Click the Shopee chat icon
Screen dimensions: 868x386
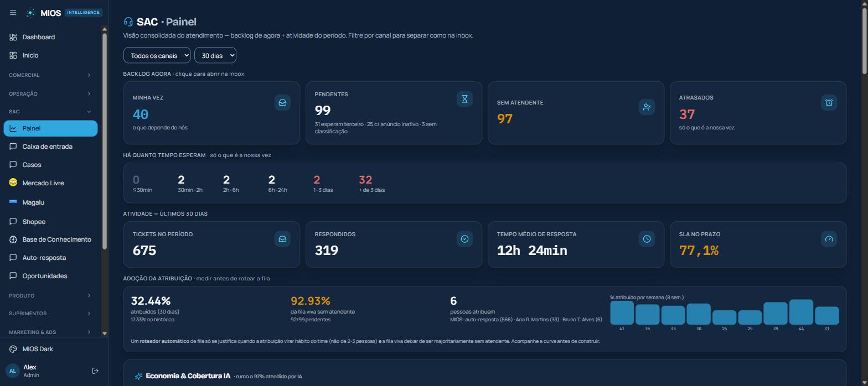click(13, 222)
